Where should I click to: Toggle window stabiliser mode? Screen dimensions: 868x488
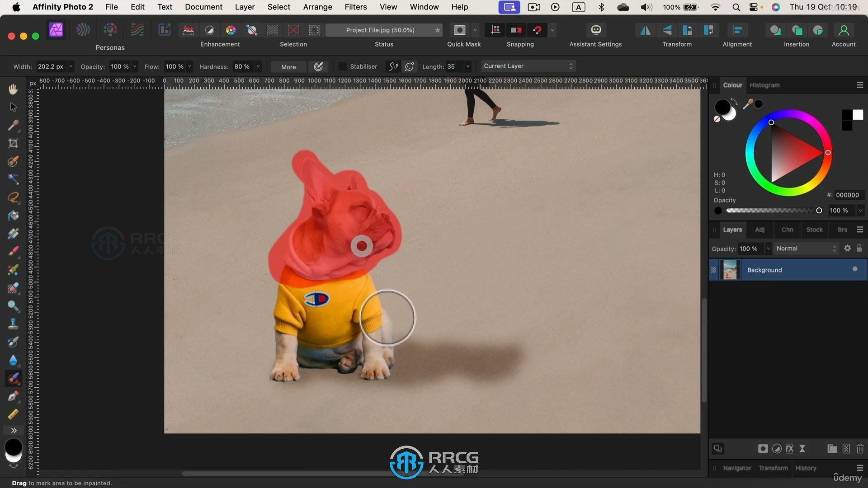[410, 66]
